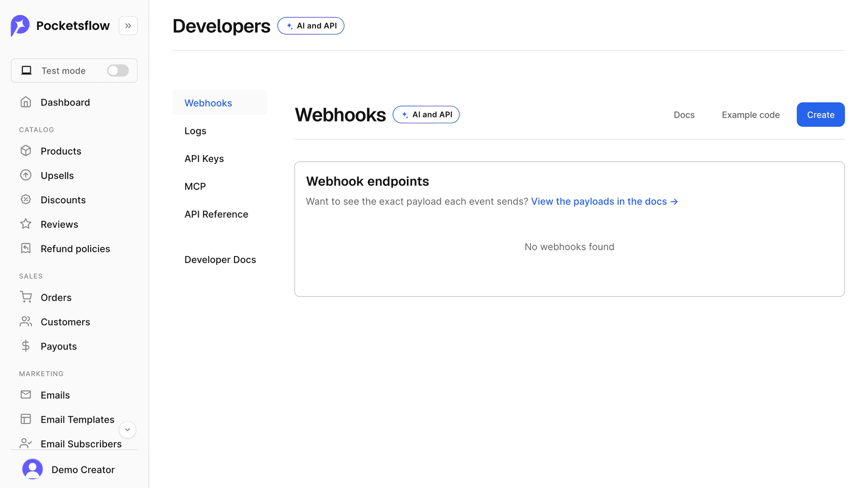The width and height of the screenshot is (868, 488).
Task: Click the Reviews star icon
Action: [26, 224]
